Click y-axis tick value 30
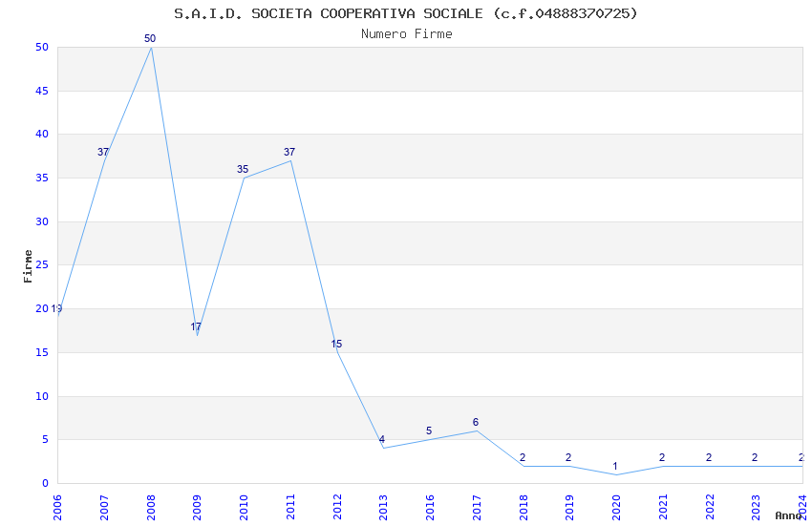 (42, 221)
